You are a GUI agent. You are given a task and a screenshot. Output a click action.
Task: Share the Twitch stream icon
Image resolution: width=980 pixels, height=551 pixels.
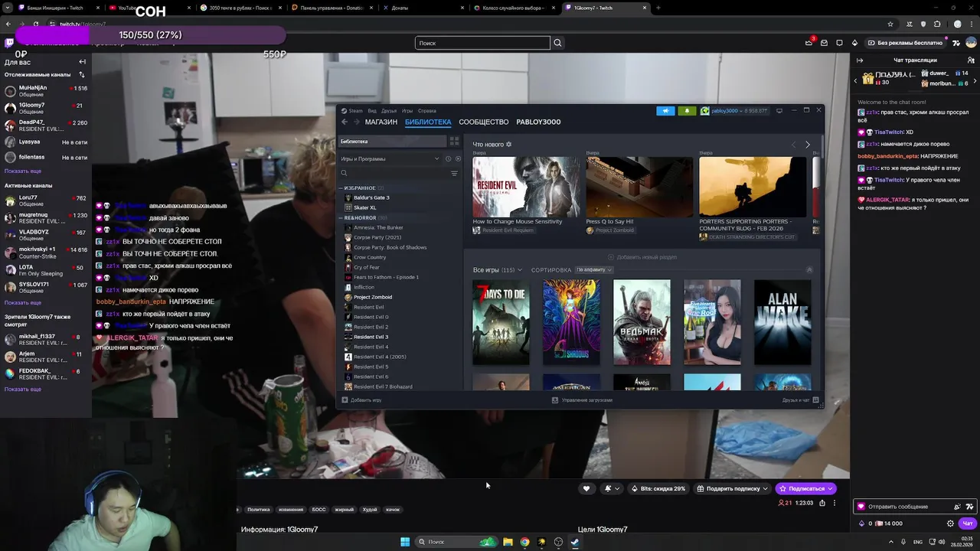[822, 503]
